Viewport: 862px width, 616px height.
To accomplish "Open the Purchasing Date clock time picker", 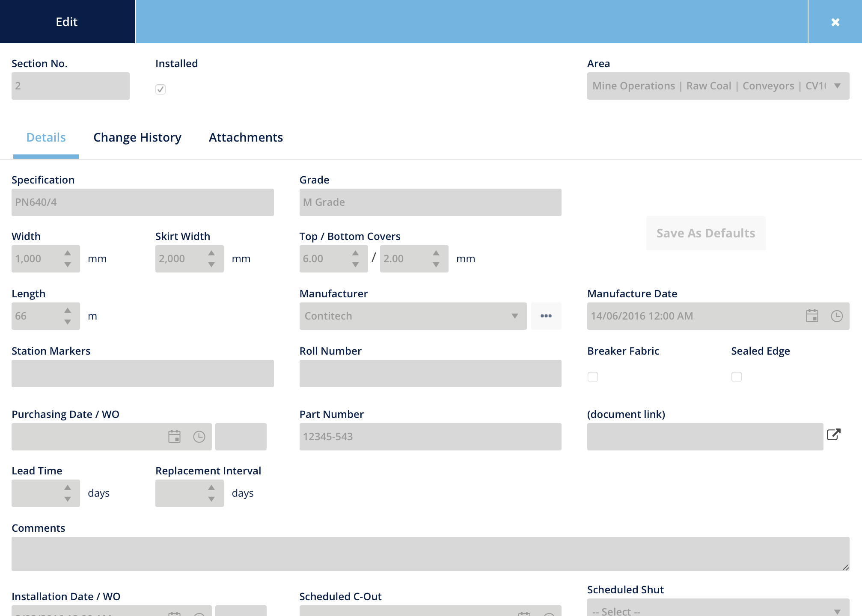I will [199, 437].
